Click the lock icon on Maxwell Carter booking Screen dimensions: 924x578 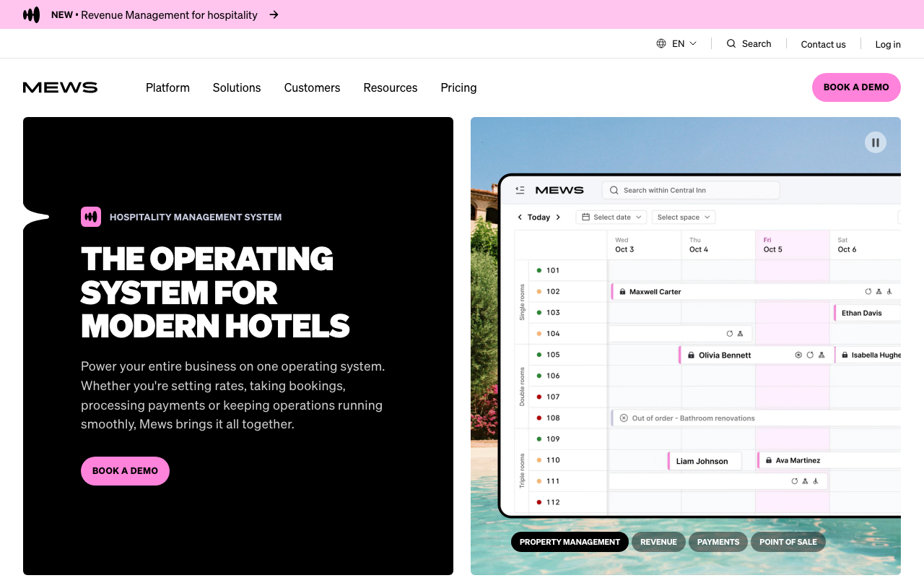coord(622,292)
